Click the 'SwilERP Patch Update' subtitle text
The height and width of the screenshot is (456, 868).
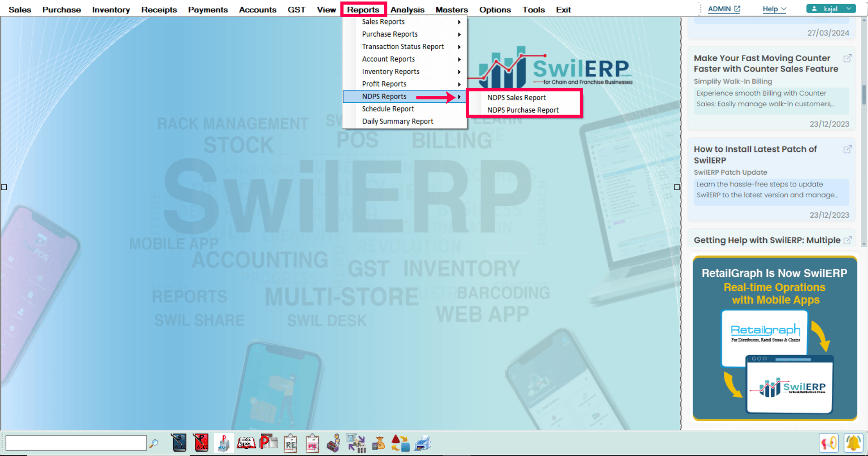point(731,172)
